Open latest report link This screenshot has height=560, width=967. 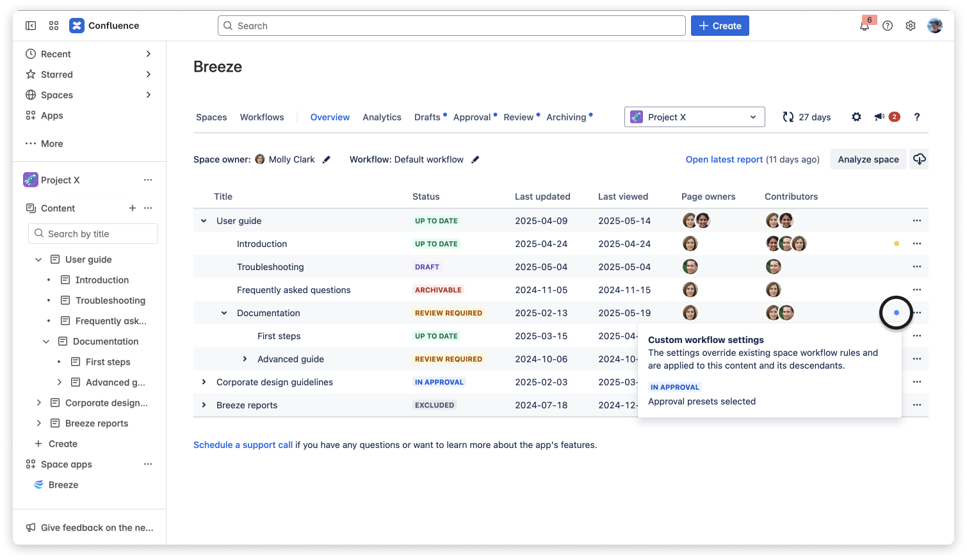pyautogui.click(x=724, y=159)
